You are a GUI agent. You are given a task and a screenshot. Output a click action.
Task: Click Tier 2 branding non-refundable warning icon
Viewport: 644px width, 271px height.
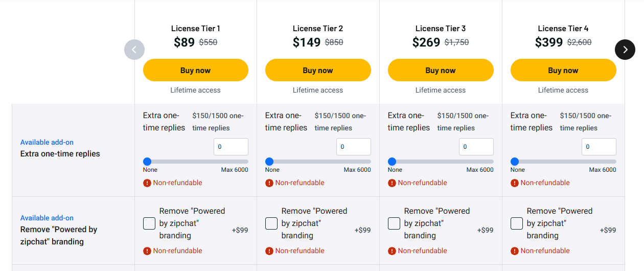click(269, 251)
